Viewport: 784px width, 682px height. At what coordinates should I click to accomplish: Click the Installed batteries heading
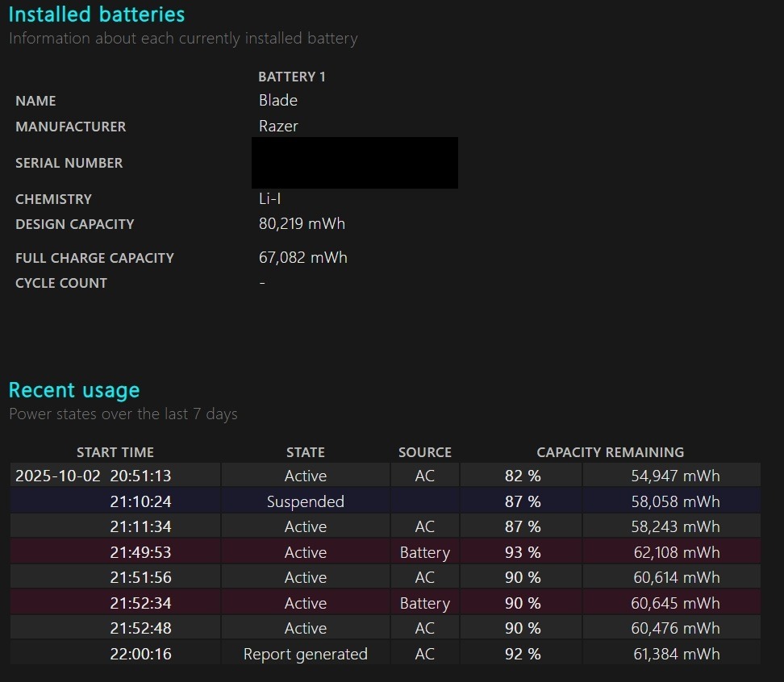pos(97,15)
